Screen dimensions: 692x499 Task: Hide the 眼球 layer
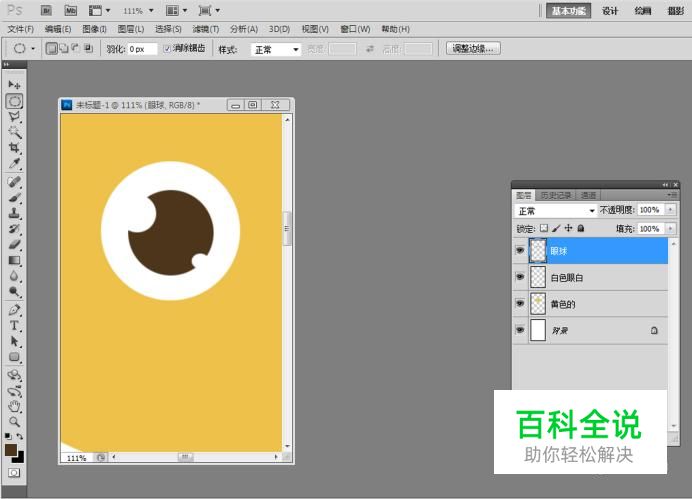pyautogui.click(x=520, y=251)
